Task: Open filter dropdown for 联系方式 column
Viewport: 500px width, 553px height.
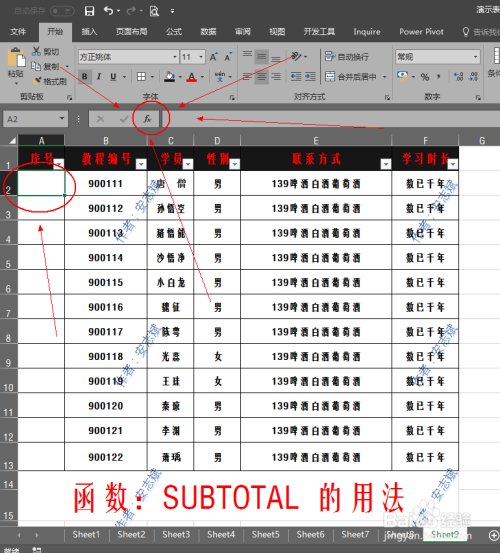Action: (386, 164)
